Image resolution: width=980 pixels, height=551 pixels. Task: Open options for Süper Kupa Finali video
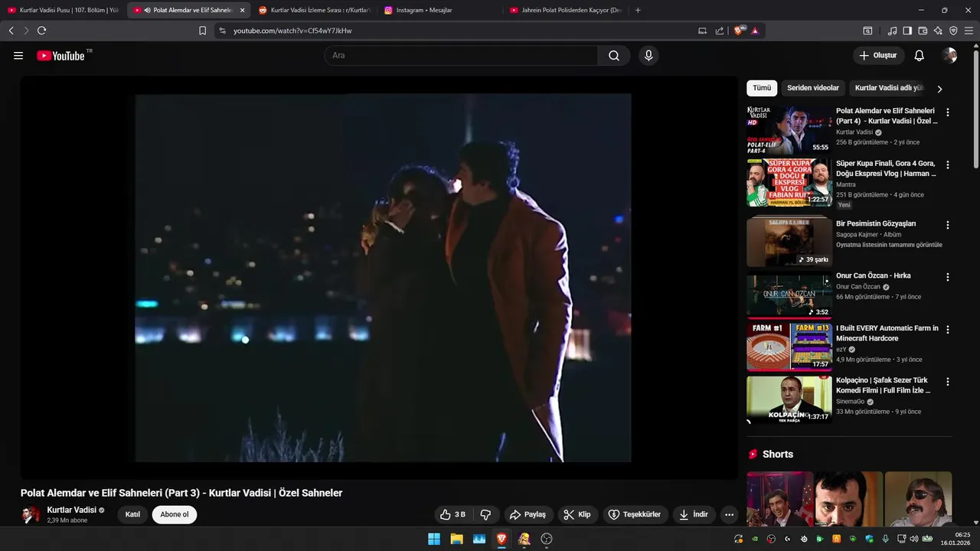948,165
